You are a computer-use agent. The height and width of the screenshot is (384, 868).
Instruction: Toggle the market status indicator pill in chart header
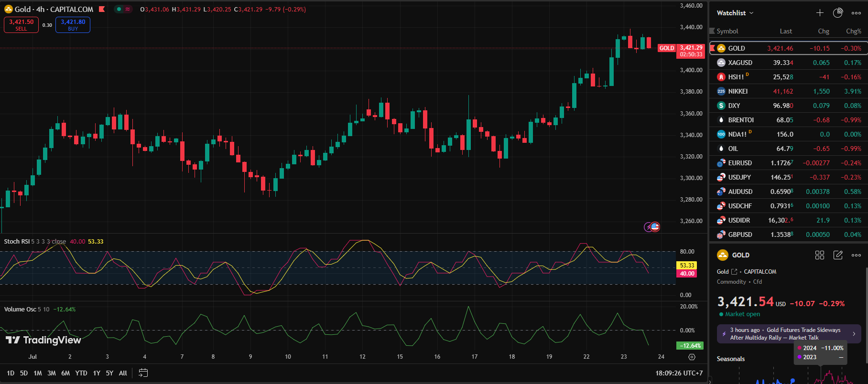click(123, 9)
